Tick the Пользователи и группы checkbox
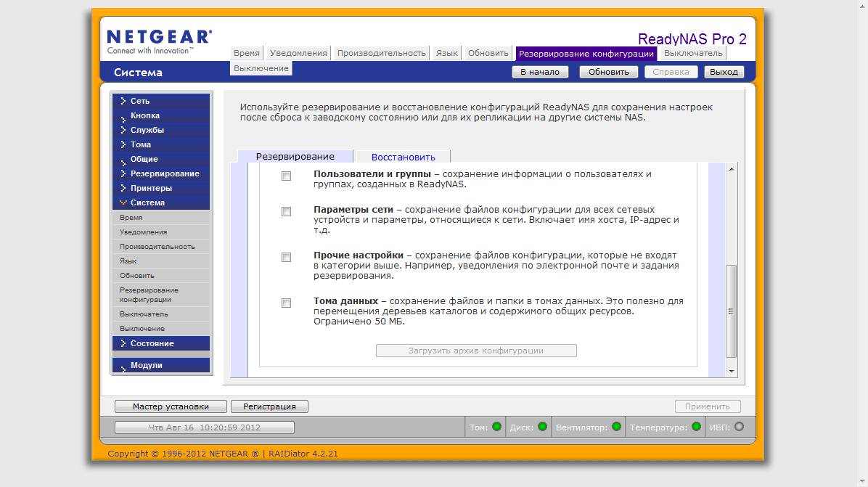 (286, 176)
